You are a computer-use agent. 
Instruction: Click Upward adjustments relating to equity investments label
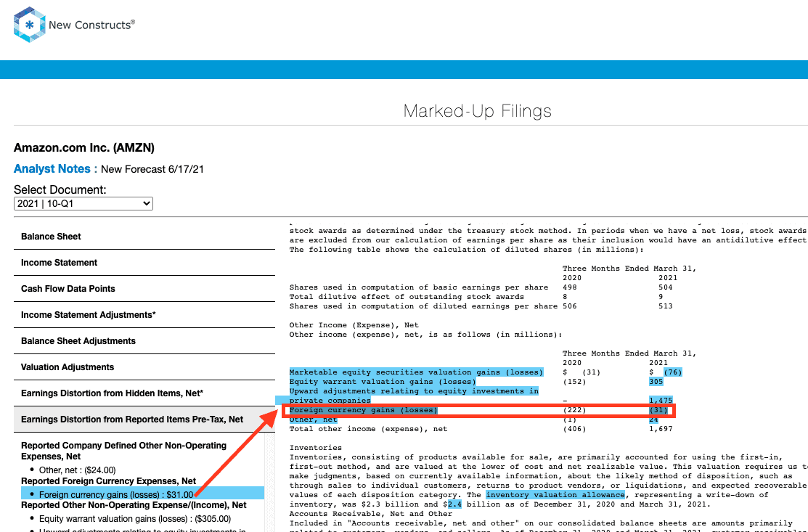(414, 396)
